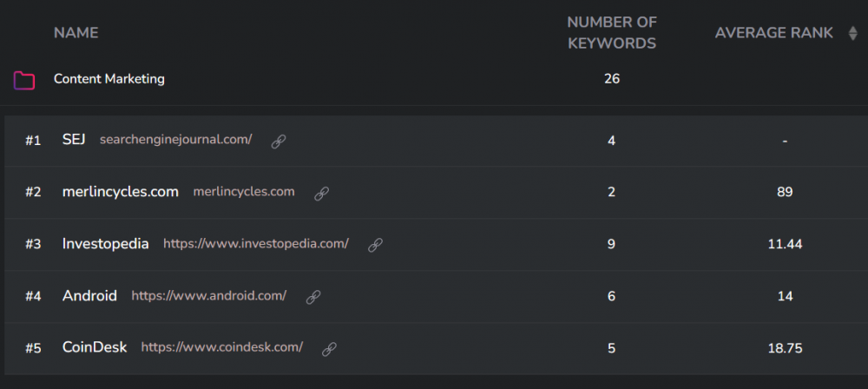The height and width of the screenshot is (389, 868).
Task: Select the bold merlincycles.com project name
Action: [120, 192]
